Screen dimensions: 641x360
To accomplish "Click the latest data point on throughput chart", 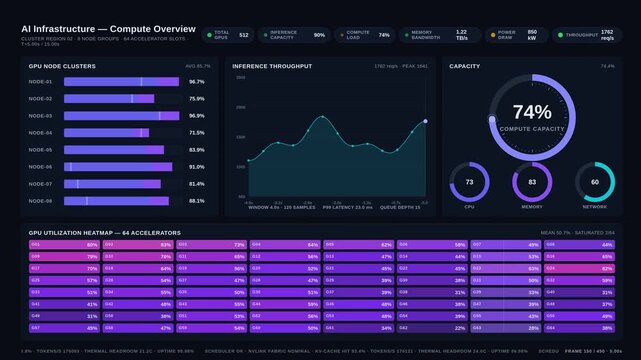I will (x=426, y=121).
